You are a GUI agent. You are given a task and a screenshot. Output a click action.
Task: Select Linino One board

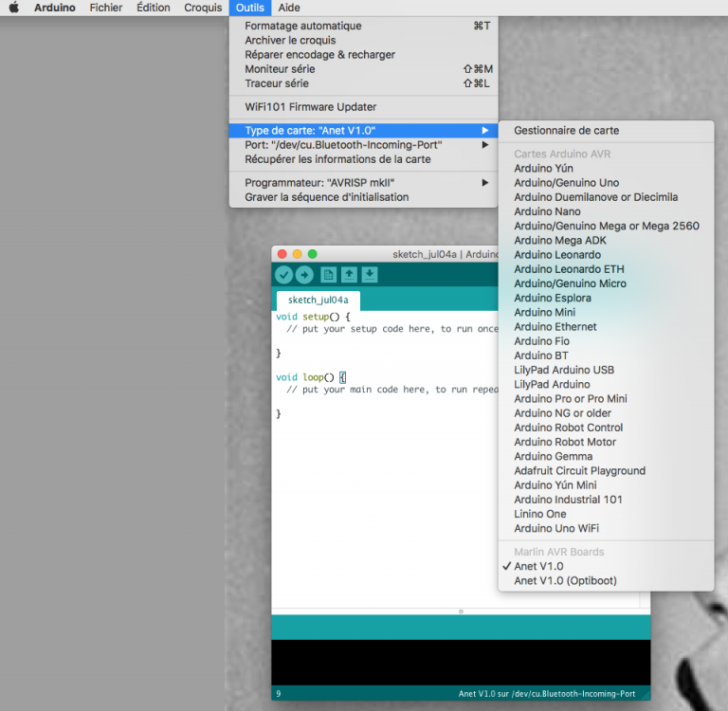606,514
